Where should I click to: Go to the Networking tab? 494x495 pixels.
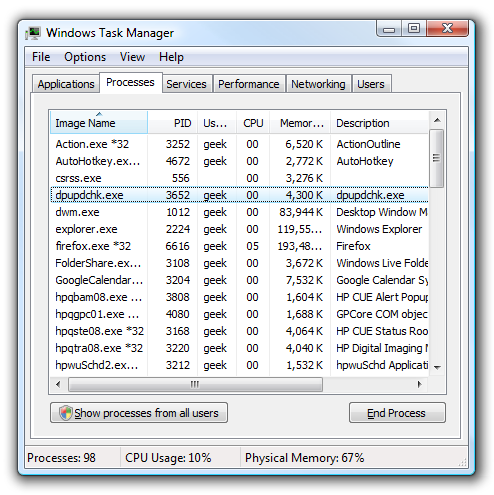318,84
